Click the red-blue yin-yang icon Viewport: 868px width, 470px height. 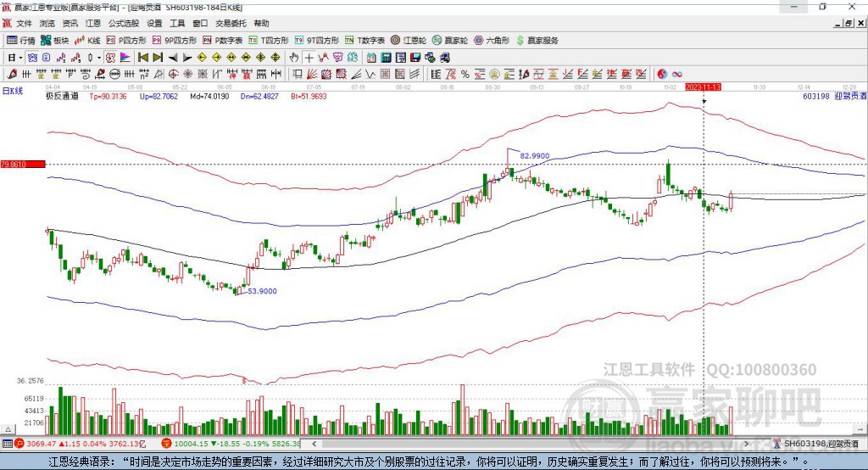[662, 75]
